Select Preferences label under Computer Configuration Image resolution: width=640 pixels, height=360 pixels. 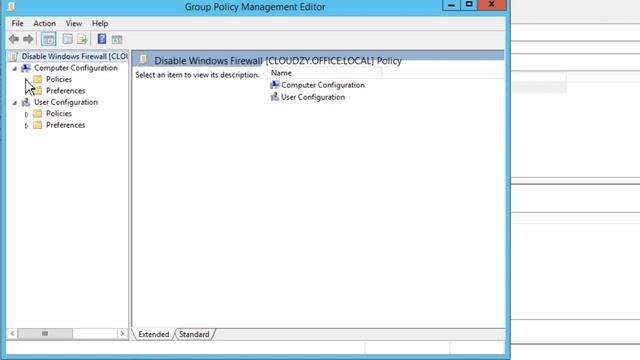(x=65, y=91)
